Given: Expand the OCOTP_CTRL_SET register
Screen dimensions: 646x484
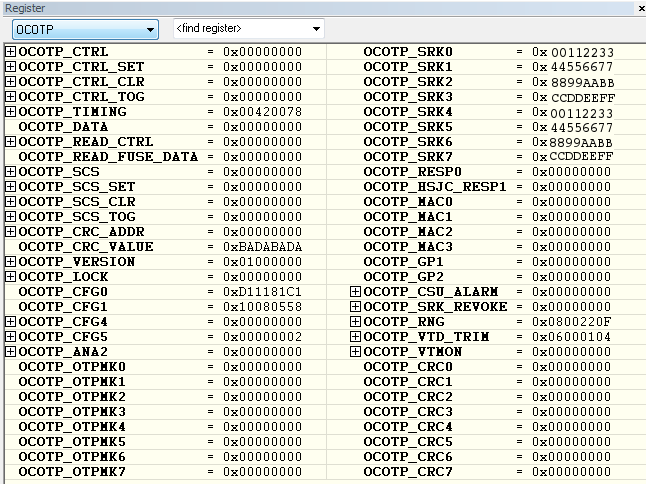Looking at the screenshot, I should 10,66.
